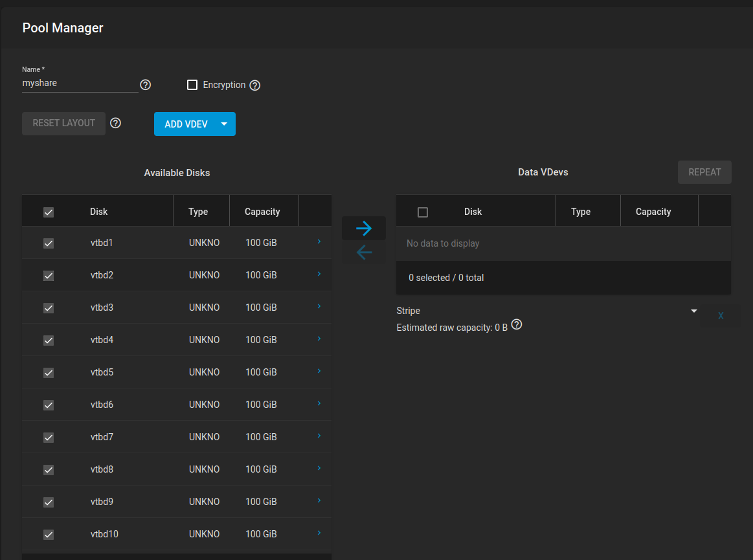Toggle the Data VDevs header checkbox
753x560 pixels.
pos(423,212)
